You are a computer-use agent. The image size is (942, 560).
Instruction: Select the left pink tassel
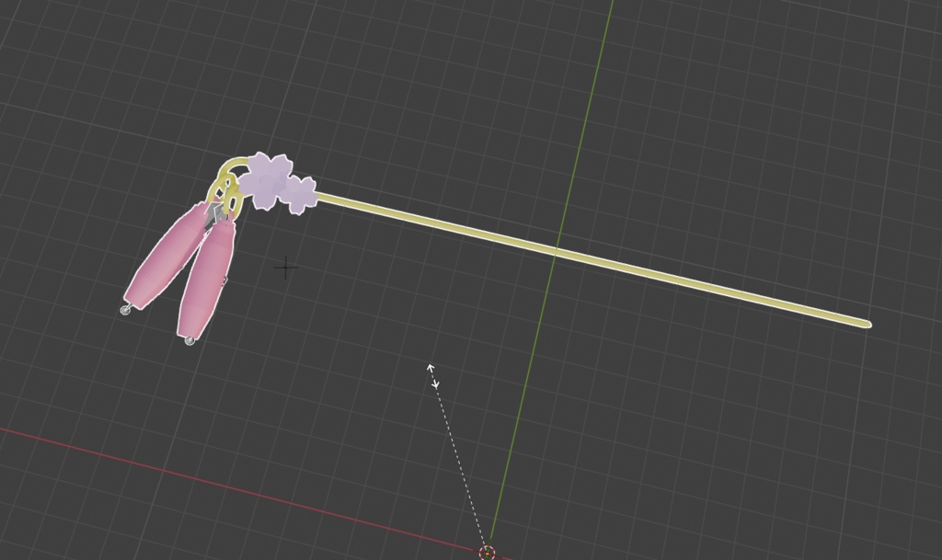(165, 258)
